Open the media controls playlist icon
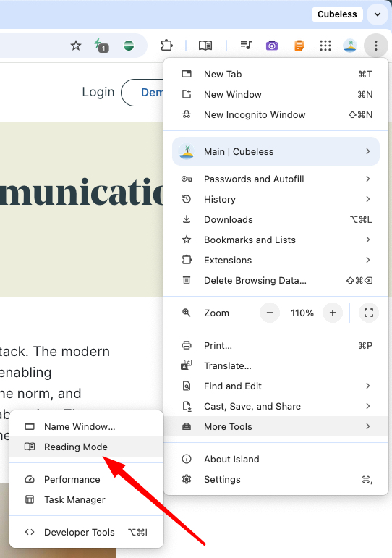392x558 pixels. [x=246, y=45]
